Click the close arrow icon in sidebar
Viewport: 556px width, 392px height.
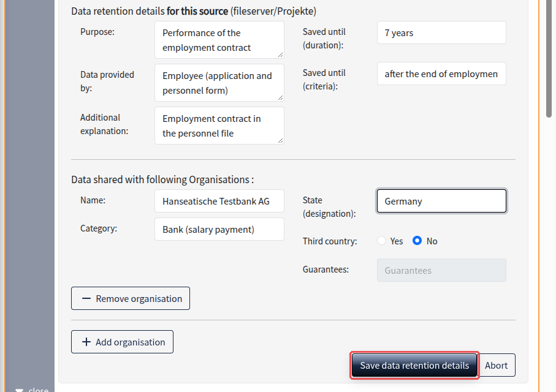coord(19,390)
